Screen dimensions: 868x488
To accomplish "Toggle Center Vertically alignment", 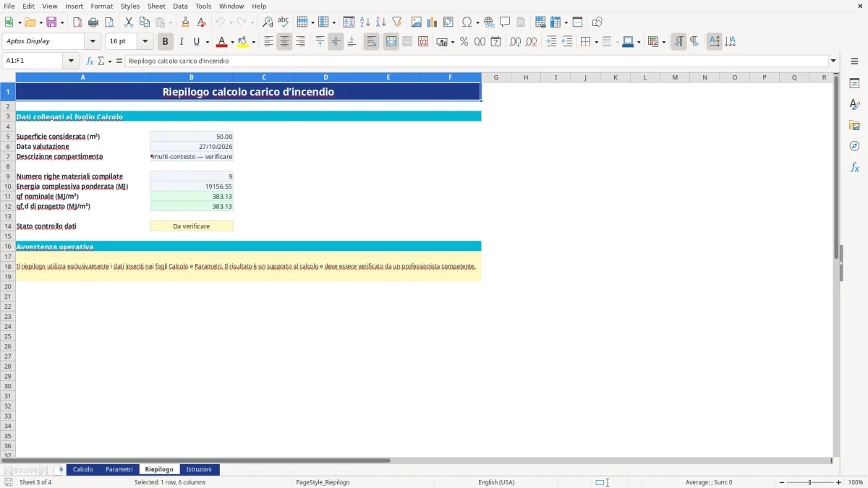I will [x=336, y=42].
